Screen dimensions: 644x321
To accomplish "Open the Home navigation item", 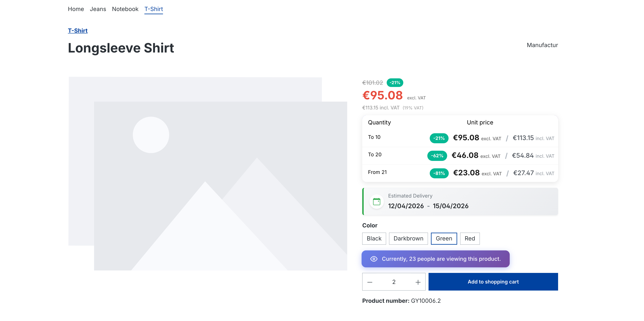I will click(76, 9).
